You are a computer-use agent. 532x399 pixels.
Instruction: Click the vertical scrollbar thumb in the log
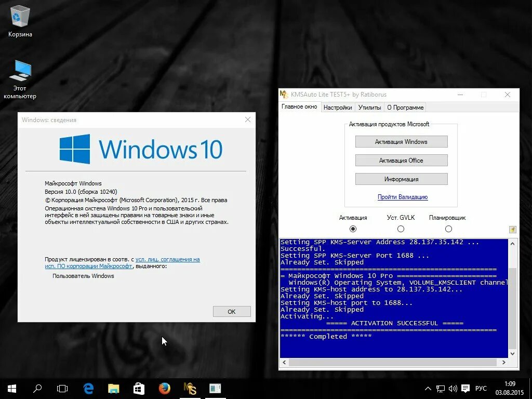point(513,308)
